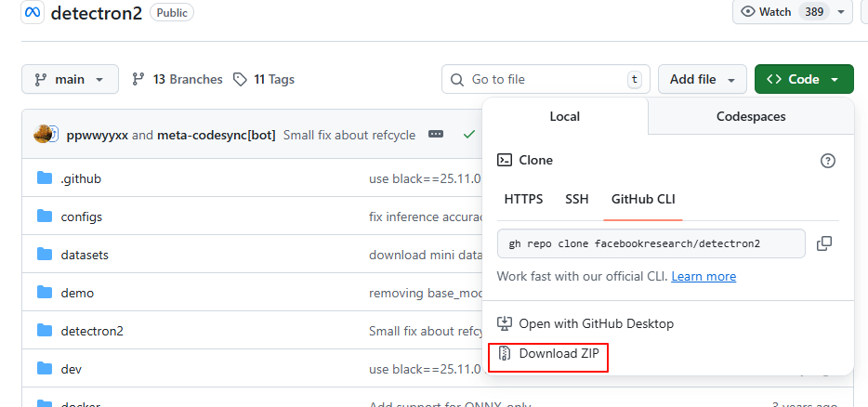Open the datasets folder
The height and width of the screenshot is (407, 868).
pos(85,255)
